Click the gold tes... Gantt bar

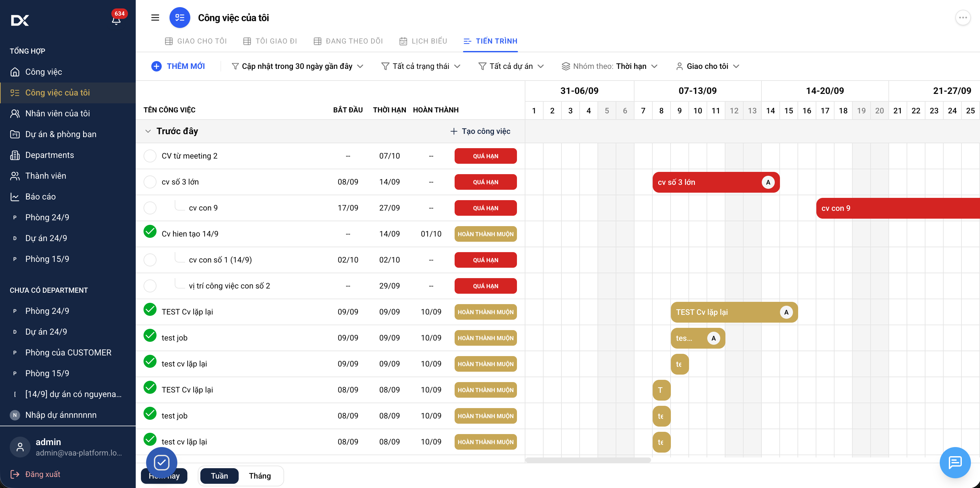[698, 338]
